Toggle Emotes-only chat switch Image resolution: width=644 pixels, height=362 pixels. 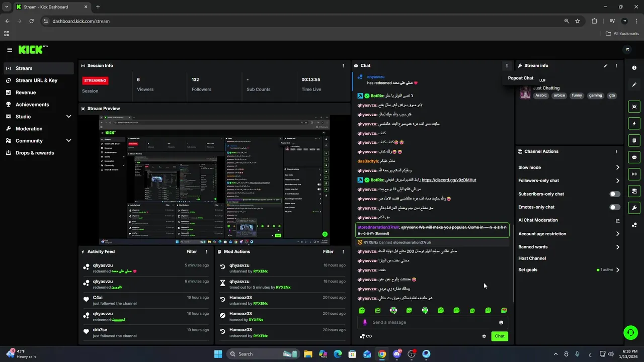pos(615,207)
